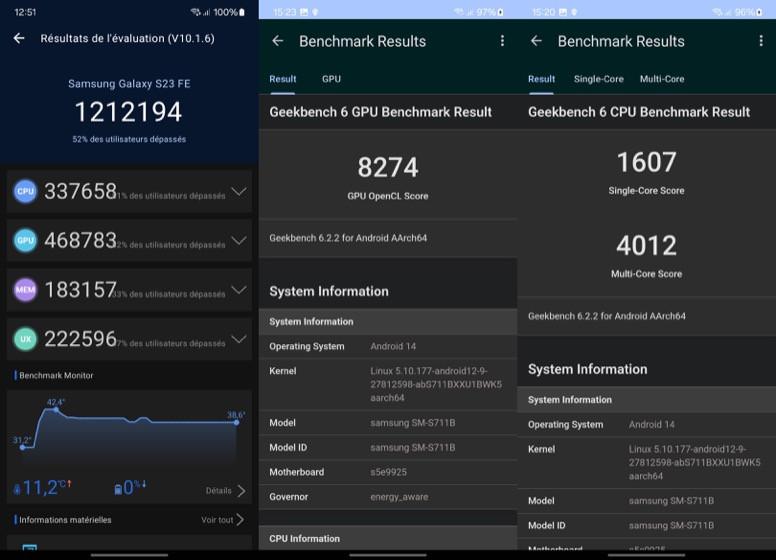Open Voir tout hardware information chevron
Screen dimensions: 776x560
pos(240,520)
